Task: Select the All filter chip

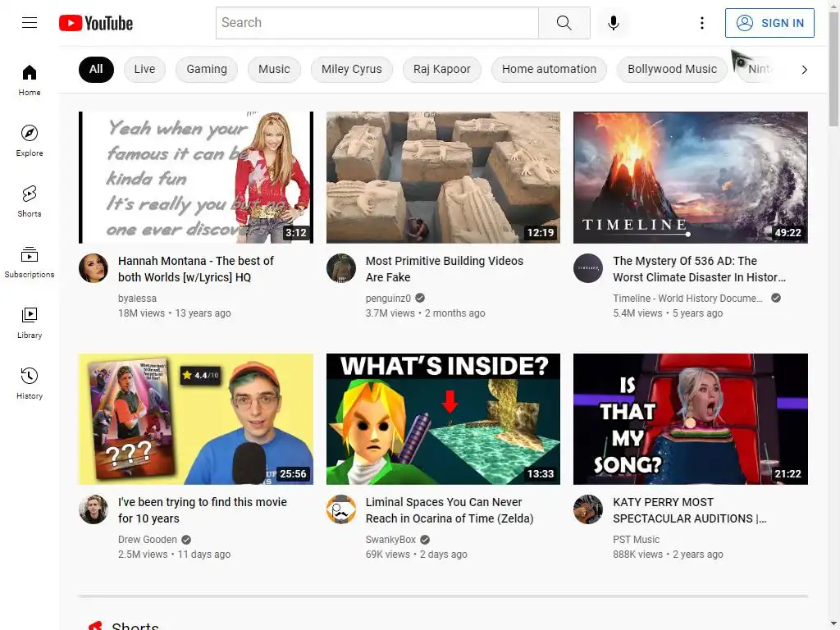Action: click(96, 70)
